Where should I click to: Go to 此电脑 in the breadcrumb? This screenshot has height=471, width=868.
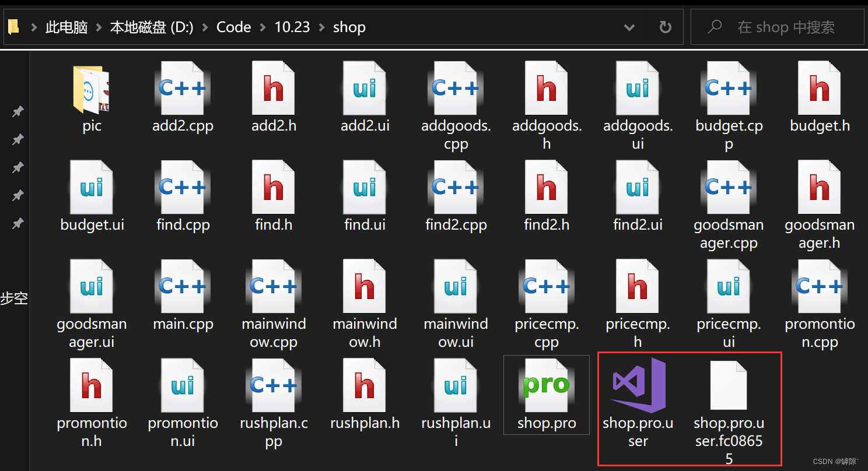coord(66,27)
